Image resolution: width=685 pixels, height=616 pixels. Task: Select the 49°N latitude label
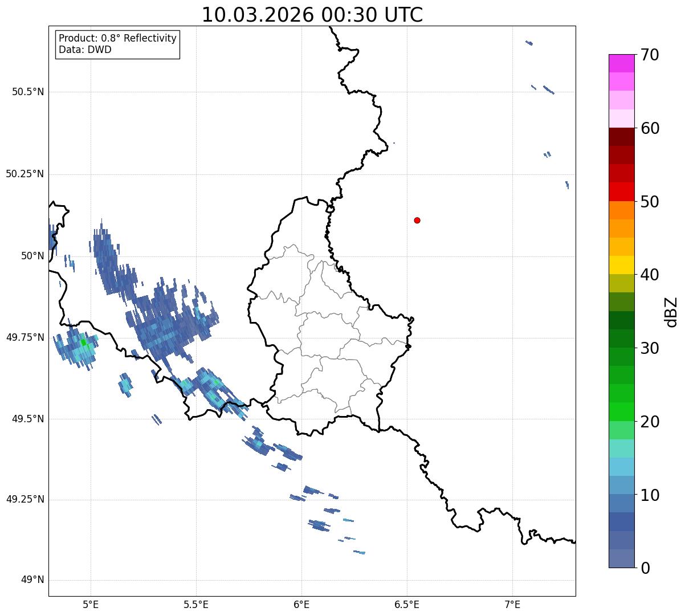[32, 580]
